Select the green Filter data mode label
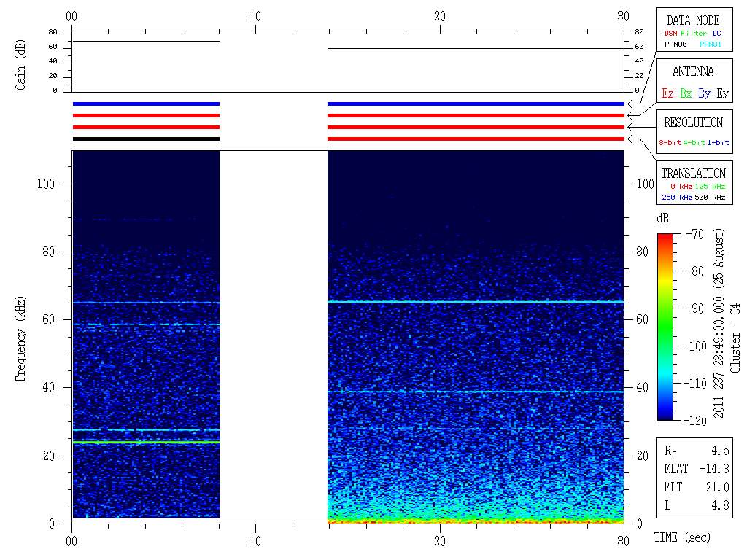The width and height of the screenshot is (747, 560). [694, 33]
